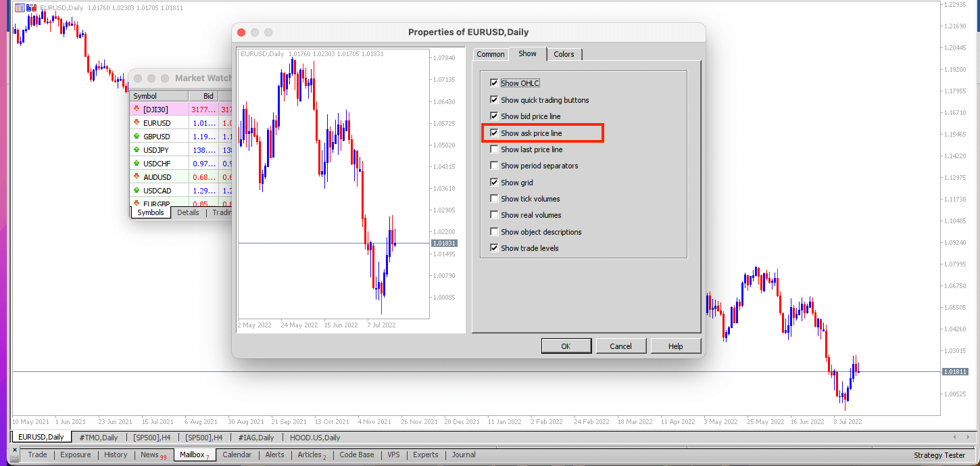Image resolution: width=980 pixels, height=466 pixels.
Task: Switch to the Alerts tab
Action: point(274,455)
